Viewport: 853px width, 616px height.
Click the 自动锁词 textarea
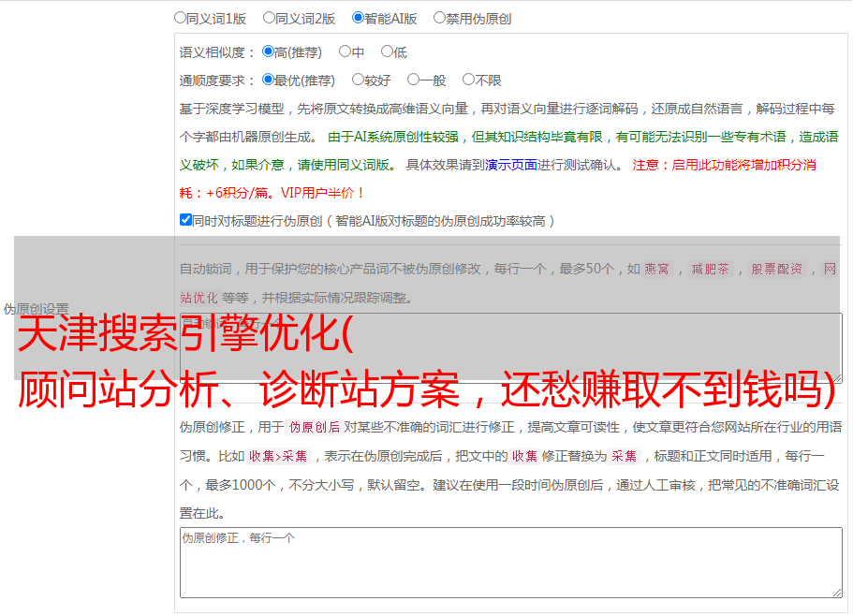click(511, 348)
